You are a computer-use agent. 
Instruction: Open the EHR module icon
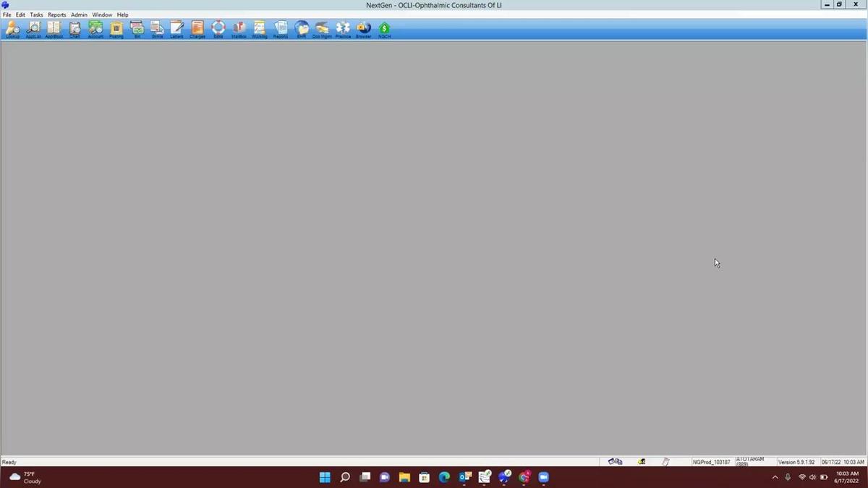pyautogui.click(x=302, y=29)
